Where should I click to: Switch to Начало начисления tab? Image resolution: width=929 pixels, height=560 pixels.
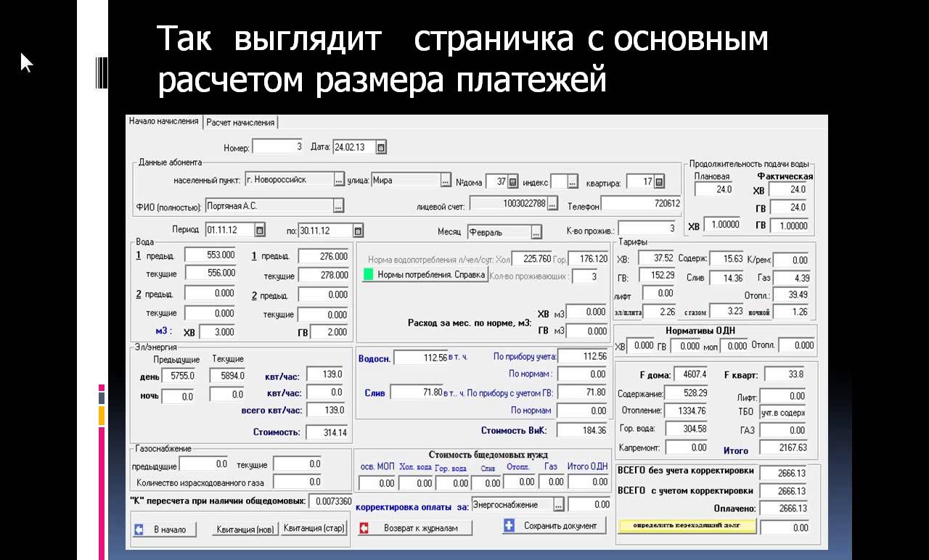pyautogui.click(x=164, y=122)
